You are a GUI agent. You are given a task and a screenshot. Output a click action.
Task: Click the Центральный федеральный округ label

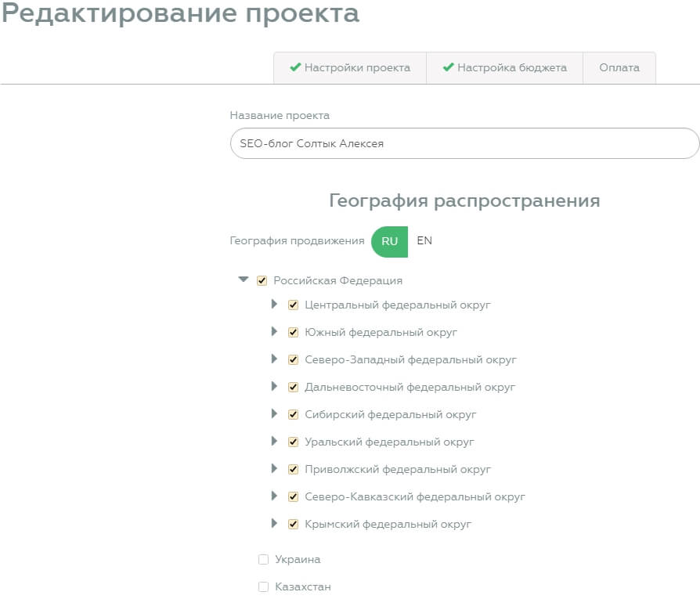click(x=397, y=305)
